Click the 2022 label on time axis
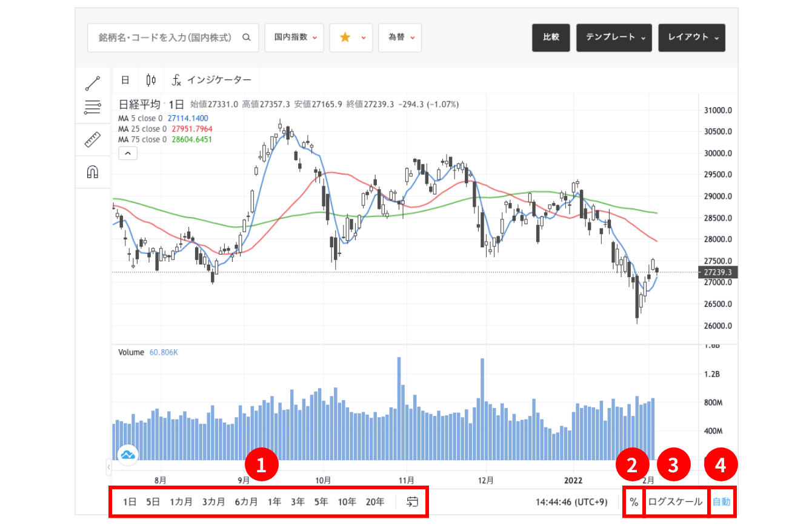 point(573,480)
